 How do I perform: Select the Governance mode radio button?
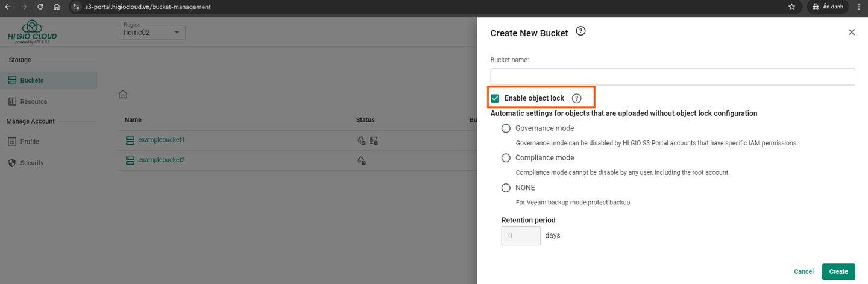[506, 128]
